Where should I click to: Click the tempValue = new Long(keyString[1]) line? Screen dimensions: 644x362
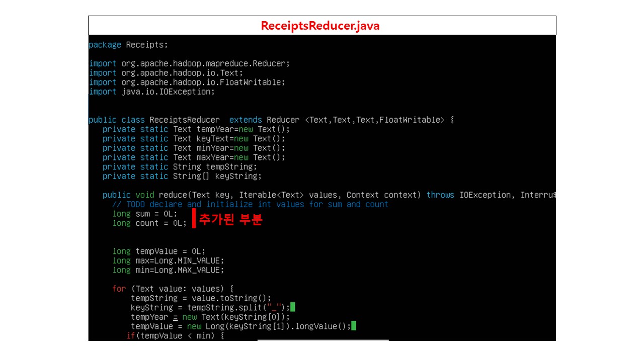pyautogui.click(x=241, y=326)
